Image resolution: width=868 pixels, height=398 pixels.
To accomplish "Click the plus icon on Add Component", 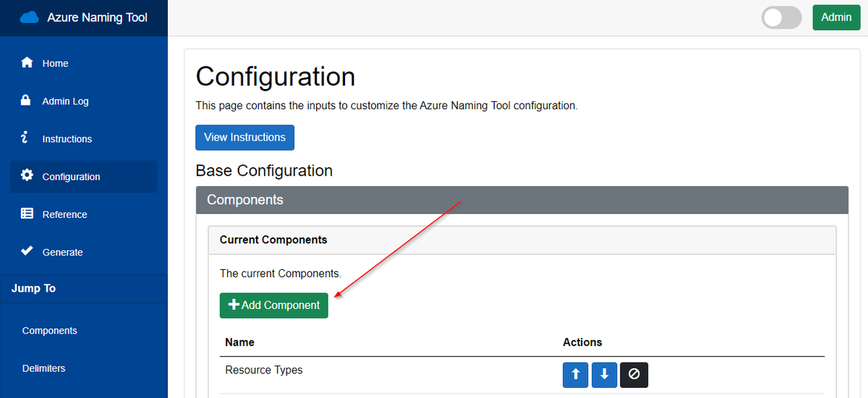I will [x=234, y=305].
